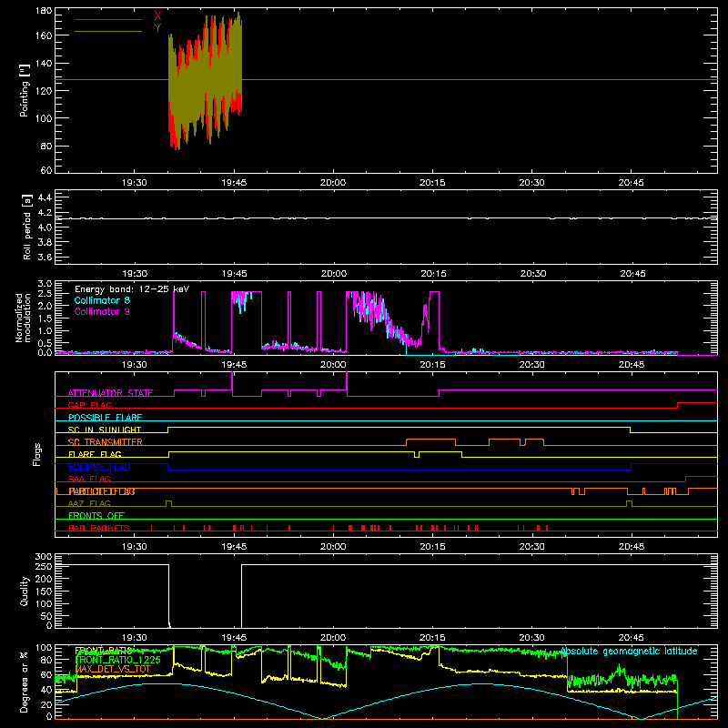Click the 300 tick on Quality axis
This screenshot has width=728, height=728.
click(x=44, y=557)
